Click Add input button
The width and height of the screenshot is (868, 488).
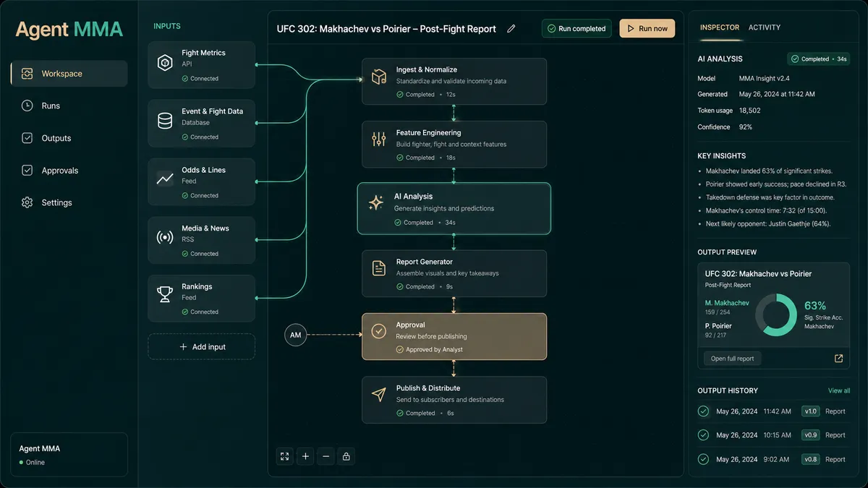pyautogui.click(x=202, y=347)
